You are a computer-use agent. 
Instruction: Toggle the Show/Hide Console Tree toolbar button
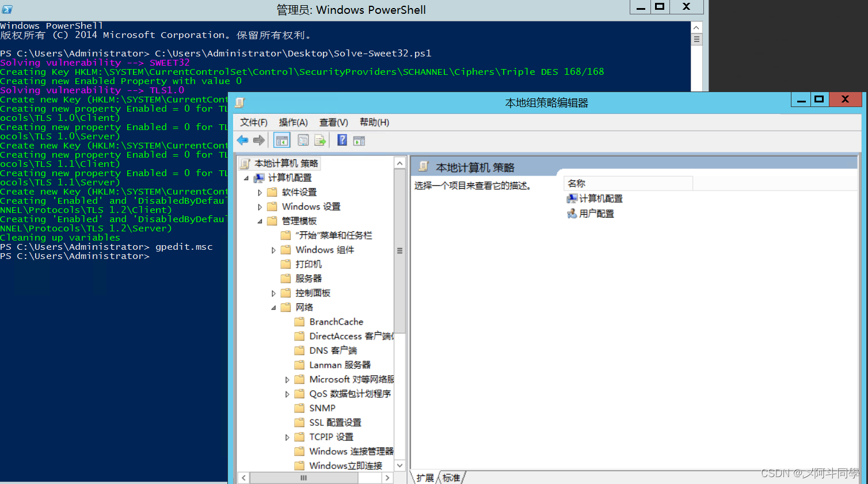point(282,140)
